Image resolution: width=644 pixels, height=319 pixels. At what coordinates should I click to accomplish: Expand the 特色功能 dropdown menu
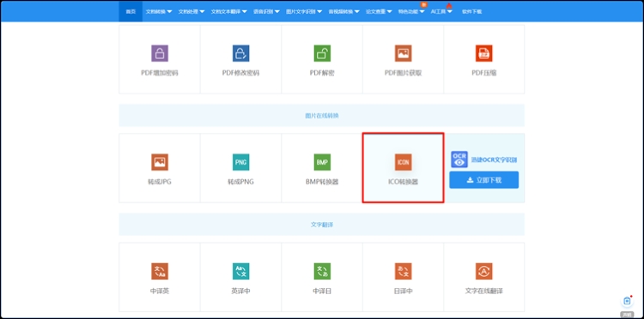click(x=411, y=11)
